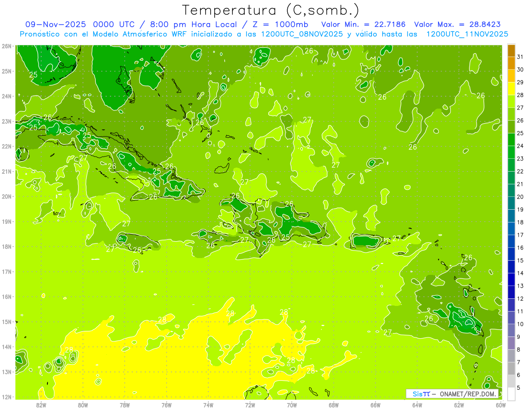The height and width of the screenshot is (411, 532).
Task: Select the 'Z = 1000mb' level text
Action: (x=280, y=24)
